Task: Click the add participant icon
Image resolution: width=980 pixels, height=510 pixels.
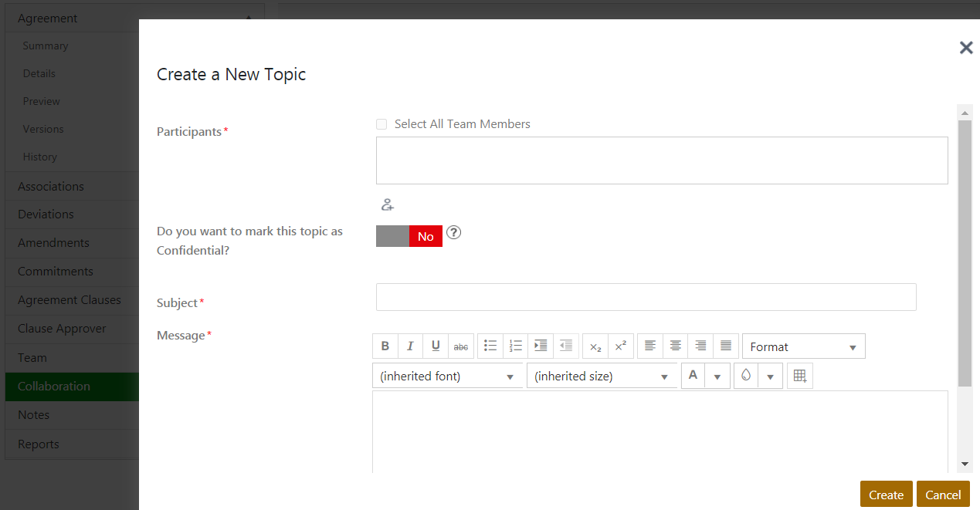Action: point(388,204)
